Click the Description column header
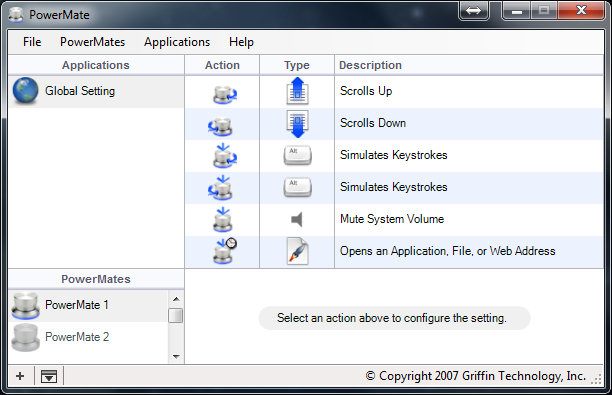Image resolution: width=612 pixels, height=395 pixels. tap(469, 65)
